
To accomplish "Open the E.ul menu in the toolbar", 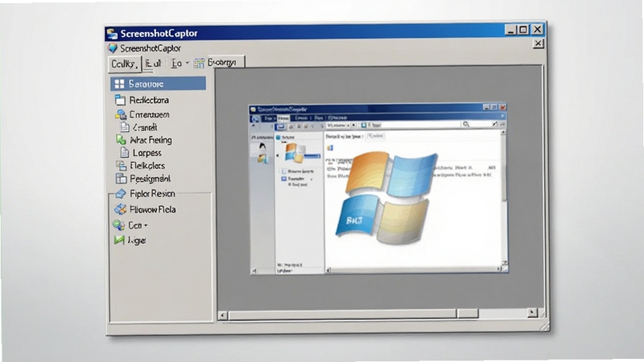I will [x=153, y=64].
